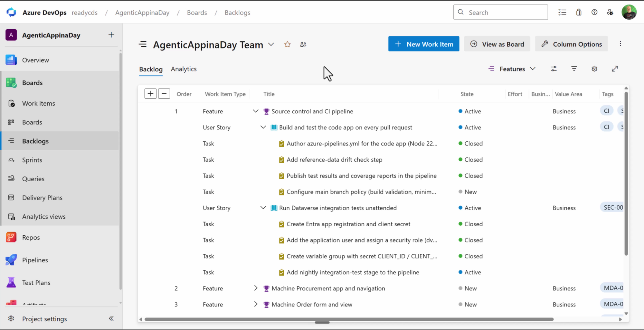Collapse Source control and CI pipeline feature
The width and height of the screenshot is (644, 330).
click(256, 111)
